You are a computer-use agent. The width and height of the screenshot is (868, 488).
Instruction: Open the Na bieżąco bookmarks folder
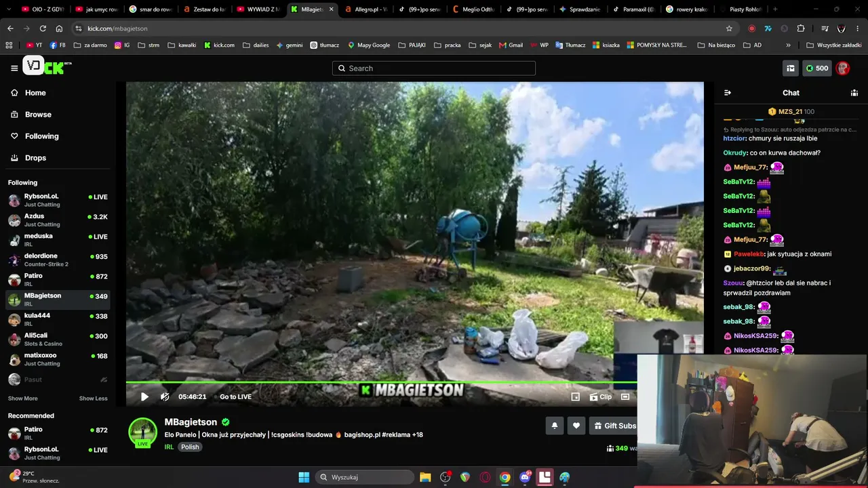click(717, 45)
